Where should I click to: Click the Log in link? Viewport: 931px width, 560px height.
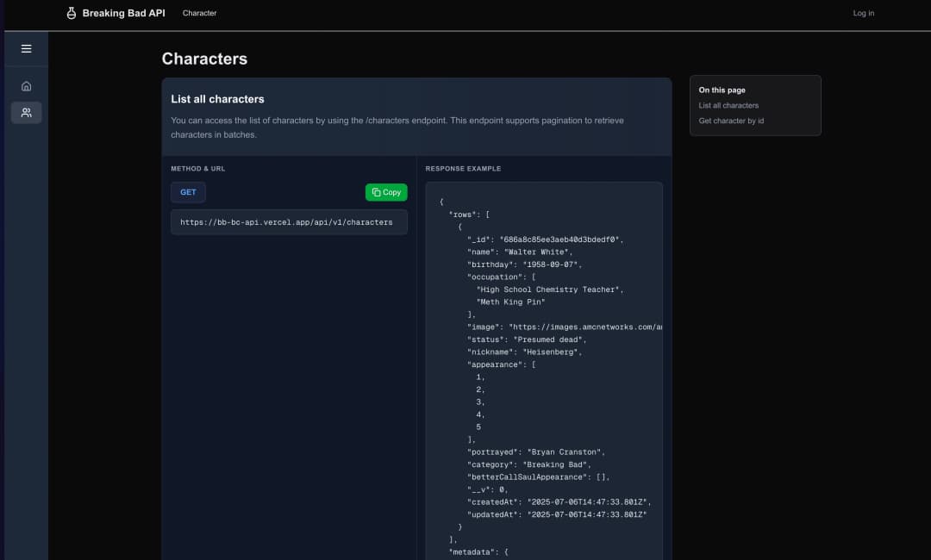tap(863, 13)
